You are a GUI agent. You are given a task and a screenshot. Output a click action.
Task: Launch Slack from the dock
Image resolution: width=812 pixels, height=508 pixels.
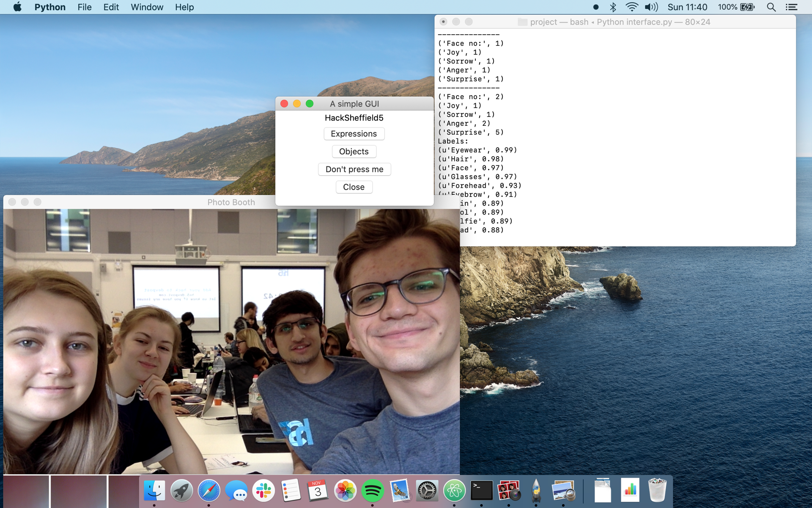[x=263, y=491]
